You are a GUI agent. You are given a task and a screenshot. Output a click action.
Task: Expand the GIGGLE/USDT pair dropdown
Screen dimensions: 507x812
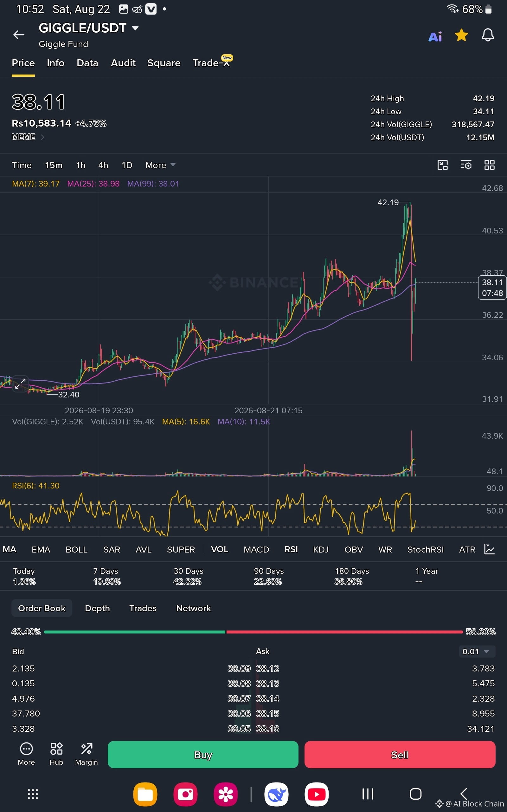click(x=135, y=28)
